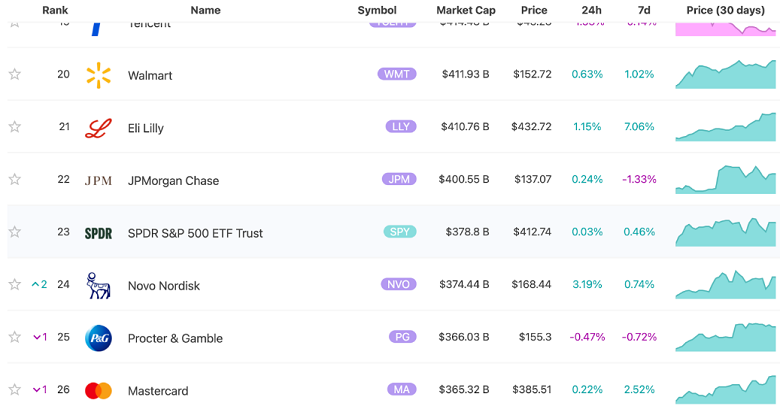Open the JPMorgan Chase company link
The height and width of the screenshot is (409, 780).
tap(173, 181)
